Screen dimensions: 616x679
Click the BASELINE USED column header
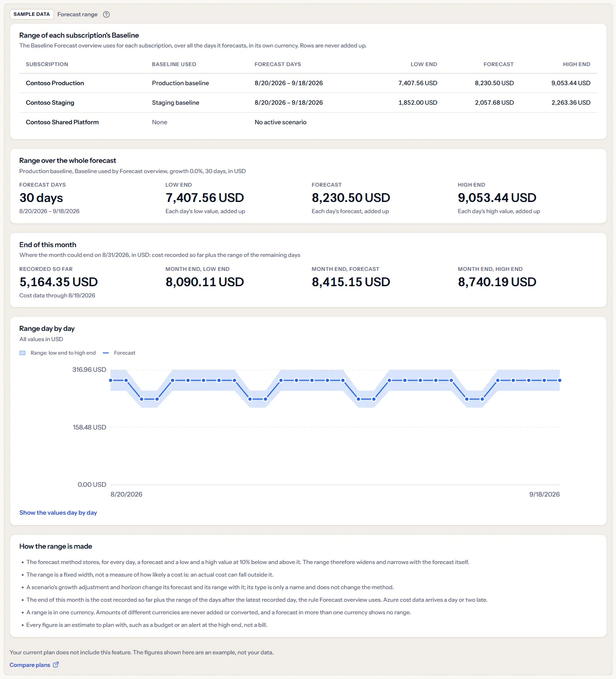click(x=174, y=64)
